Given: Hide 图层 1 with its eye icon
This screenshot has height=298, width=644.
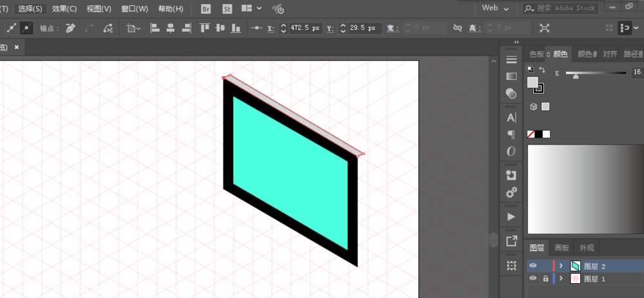Looking at the screenshot, I should click(x=533, y=278).
